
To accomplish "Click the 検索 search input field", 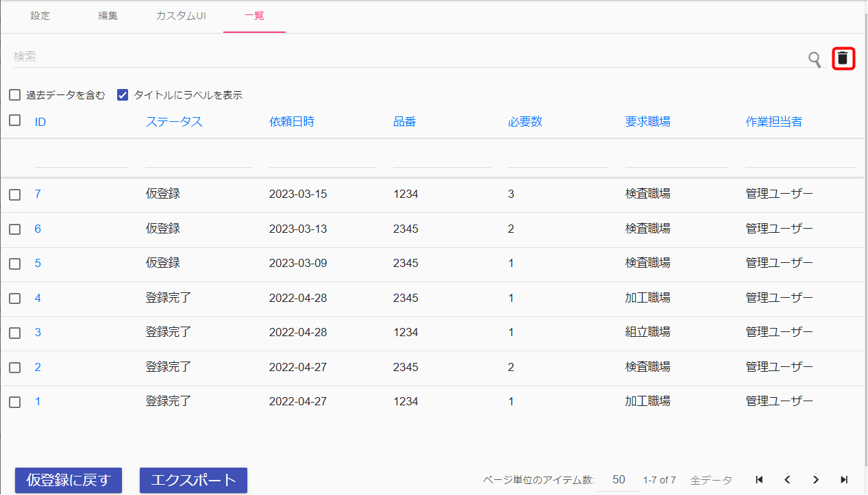I will [x=404, y=57].
